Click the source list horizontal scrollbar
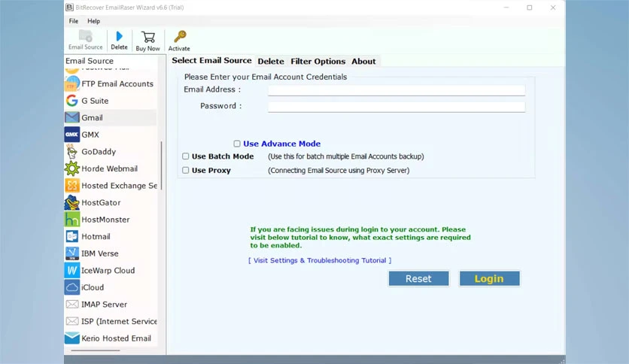 tap(96, 350)
